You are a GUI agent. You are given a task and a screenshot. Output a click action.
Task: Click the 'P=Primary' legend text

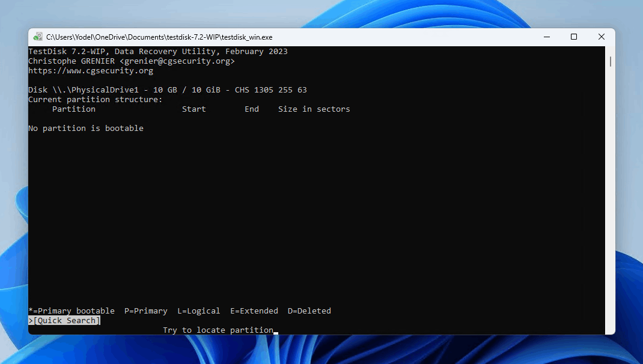click(146, 311)
